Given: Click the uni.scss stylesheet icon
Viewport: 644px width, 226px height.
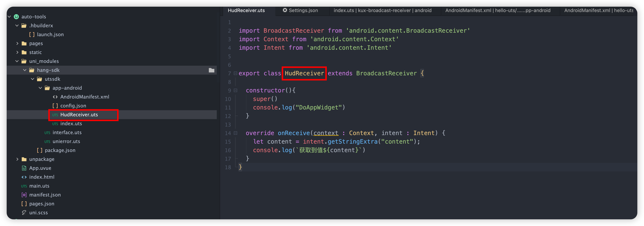Looking at the screenshot, I should click(x=24, y=212).
